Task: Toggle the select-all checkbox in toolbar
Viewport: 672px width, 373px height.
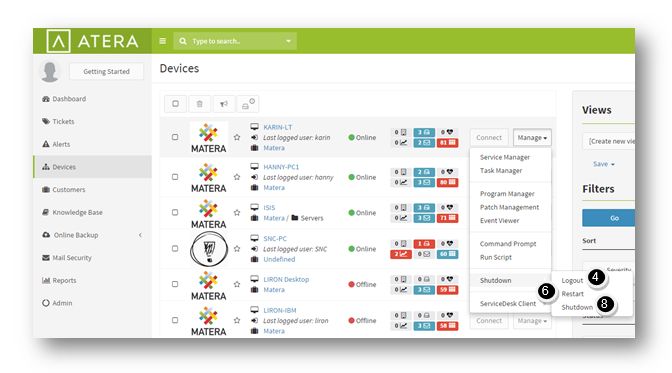Action: (175, 104)
